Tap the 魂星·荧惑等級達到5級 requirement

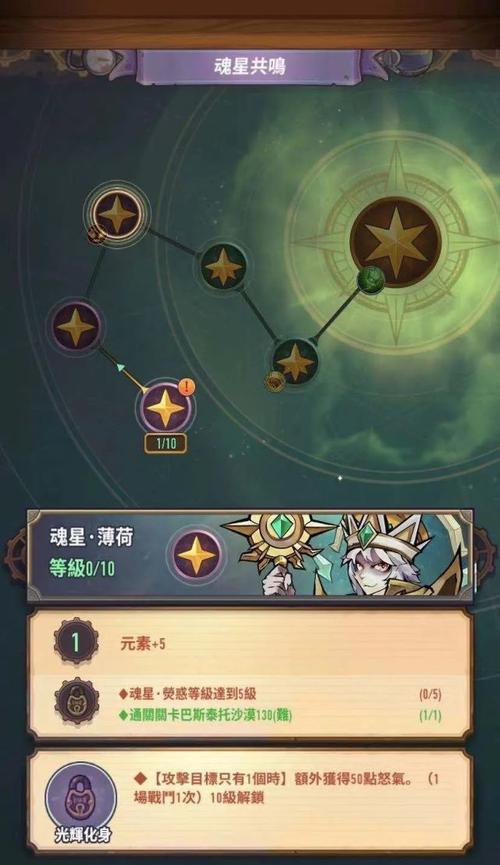[187, 693]
